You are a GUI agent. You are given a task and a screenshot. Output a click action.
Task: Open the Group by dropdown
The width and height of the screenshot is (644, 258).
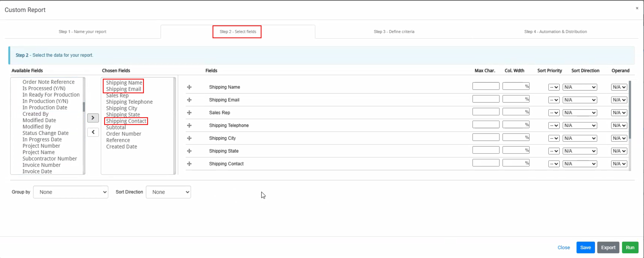[70, 192]
